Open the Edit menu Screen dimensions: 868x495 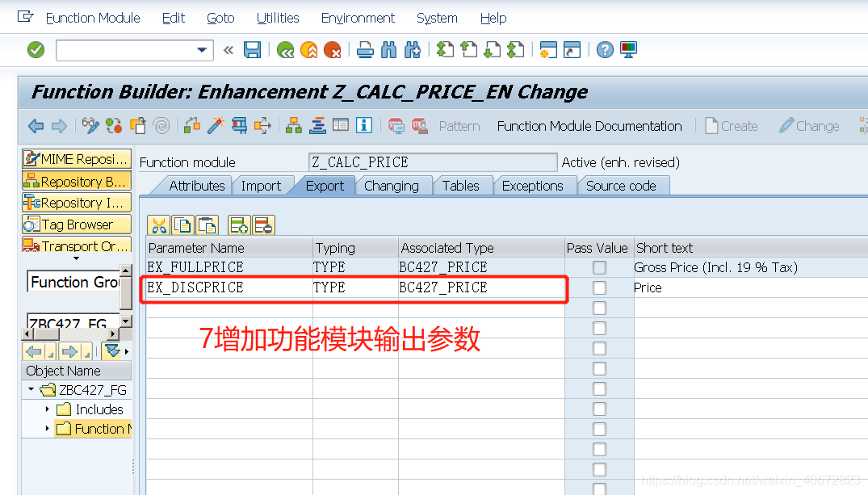click(x=174, y=18)
